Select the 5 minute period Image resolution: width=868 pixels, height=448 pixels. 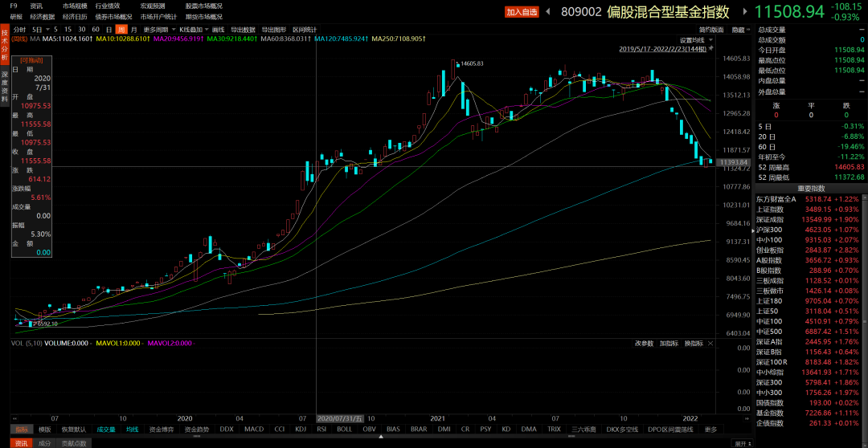pos(55,30)
